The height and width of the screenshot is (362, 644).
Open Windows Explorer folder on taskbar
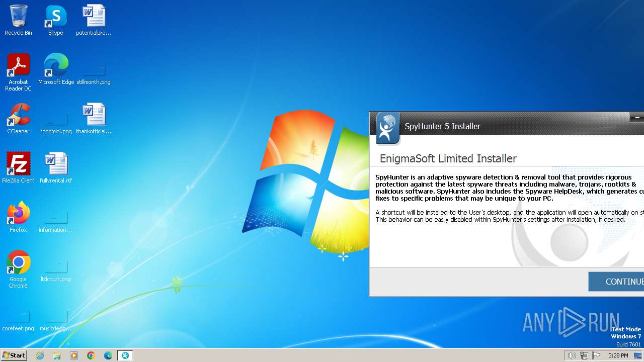[x=57, y=355]
